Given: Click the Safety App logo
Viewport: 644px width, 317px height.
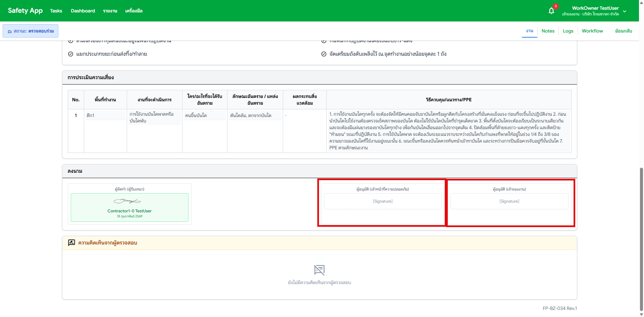Looking at the screenshot, I should (x=25, y=11).
